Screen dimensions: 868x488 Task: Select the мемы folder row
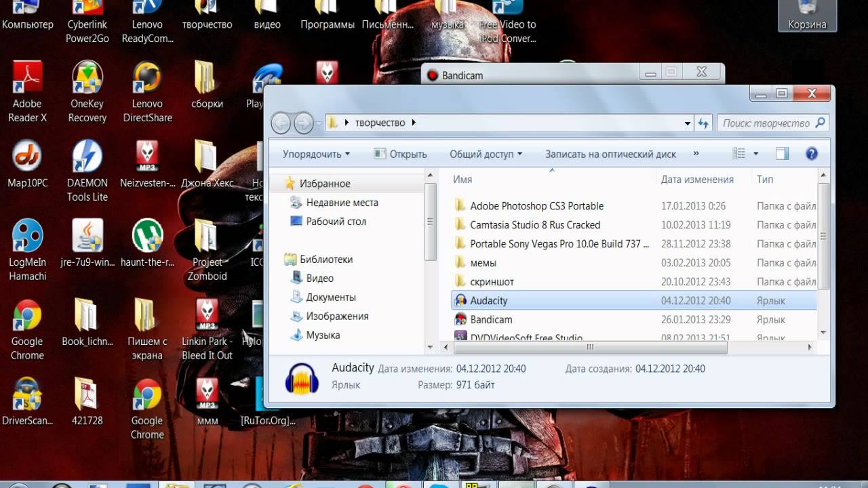click(634, 263)
